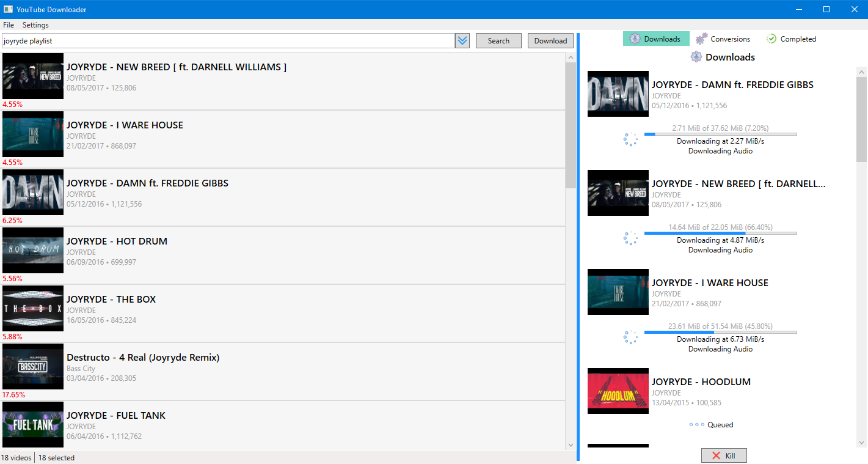Maximize the YouTube Downloader window
Image resolution: width=868 pixels, height=464 pixels.
pos(826,9)
